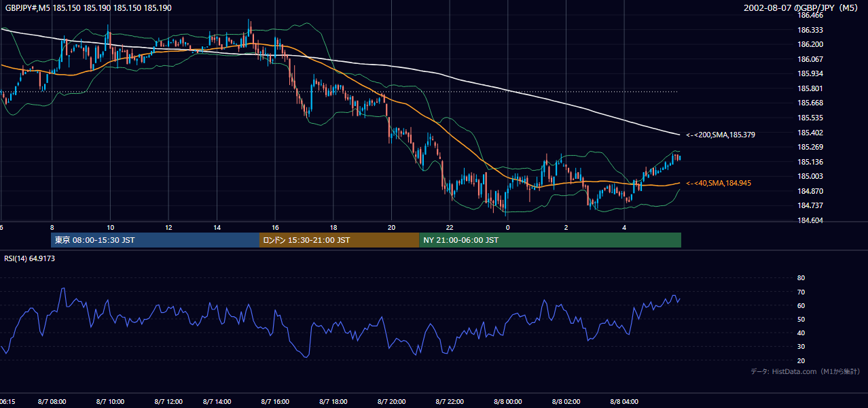The width and height of the screenshot is (868, 408).
Task: Click price level 186.200 on the price axis
Action: 810,45
